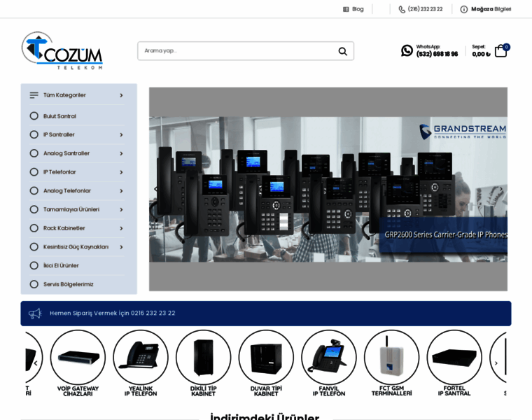The width and height of the screenshot is (532, 420).
Task: Open the shopping cart bag icon
Action: tap(500, 51)
